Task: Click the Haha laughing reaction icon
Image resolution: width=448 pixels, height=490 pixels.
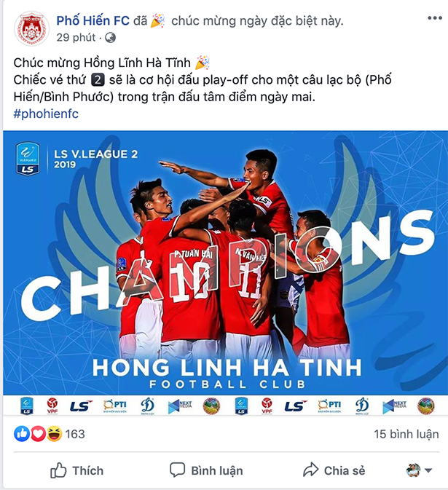Action: coord(55,434)
